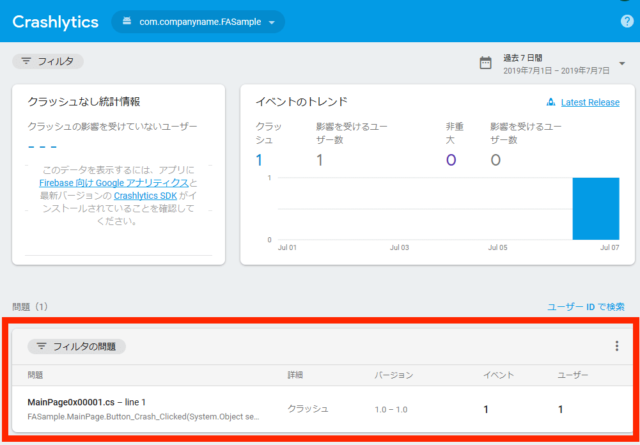
Task: Open the three-dot menu in issues table
Action: click(617, 346)
